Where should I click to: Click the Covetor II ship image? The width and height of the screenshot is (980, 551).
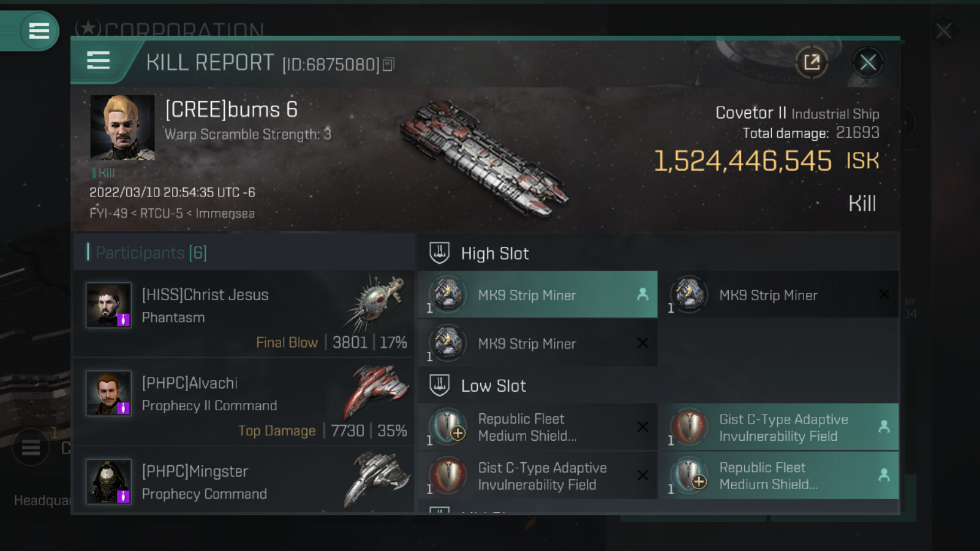(x=484, y=158)
